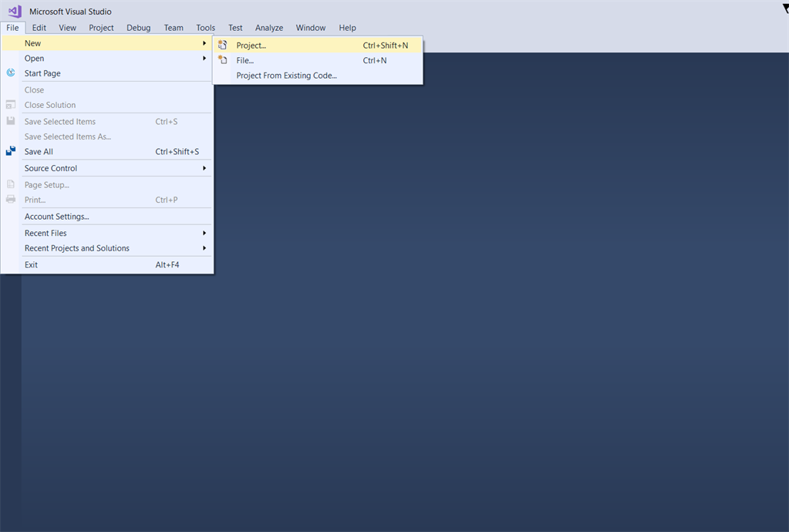Click the Close menu entry
789x532 pixels.
tap(106, 90)
